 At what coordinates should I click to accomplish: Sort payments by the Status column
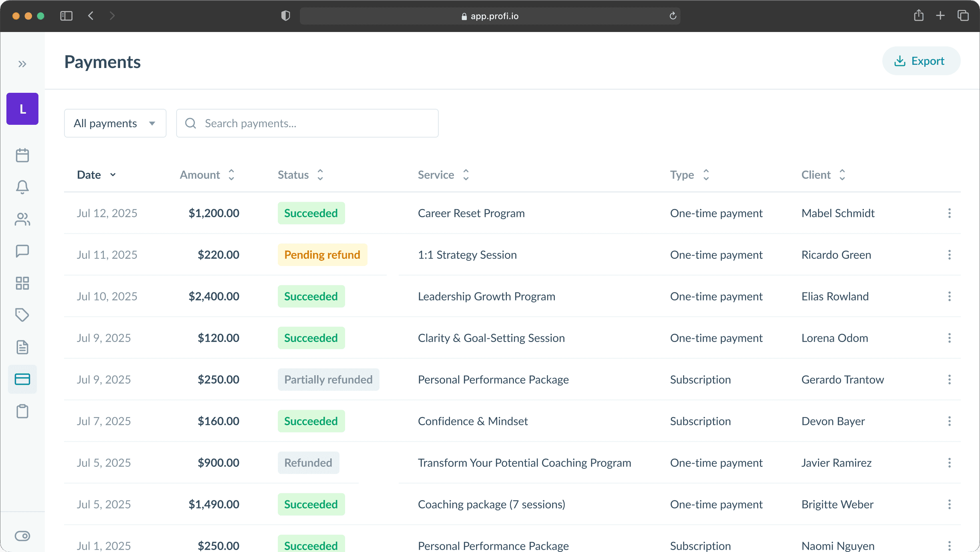tap(300, 175)
